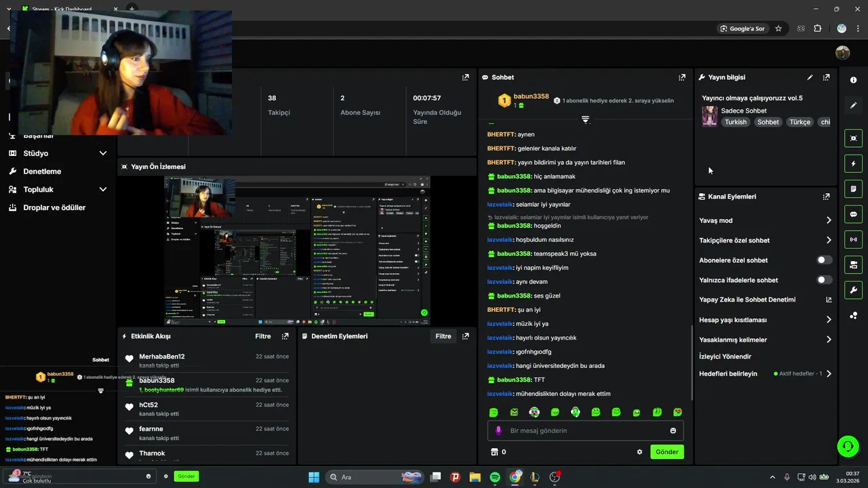
Task: Toggle the document-shaped widget icon in the sidebar
Action: click(x=853, y=188)
